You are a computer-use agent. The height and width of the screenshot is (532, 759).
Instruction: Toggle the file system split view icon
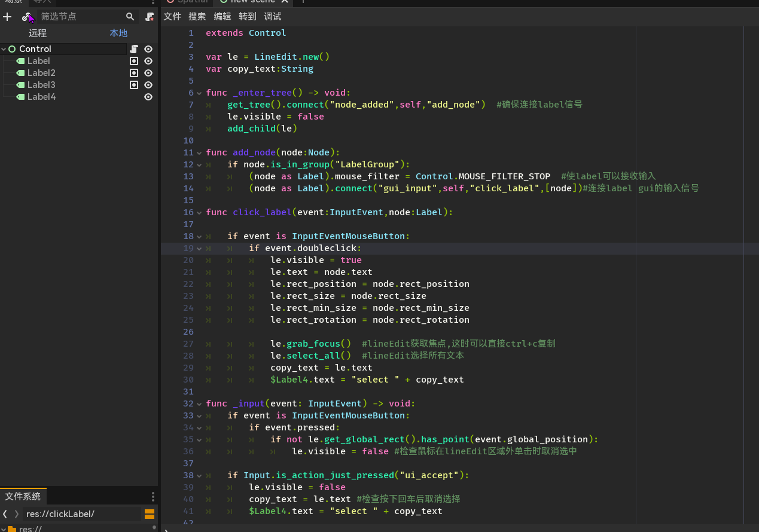point(150,514)
